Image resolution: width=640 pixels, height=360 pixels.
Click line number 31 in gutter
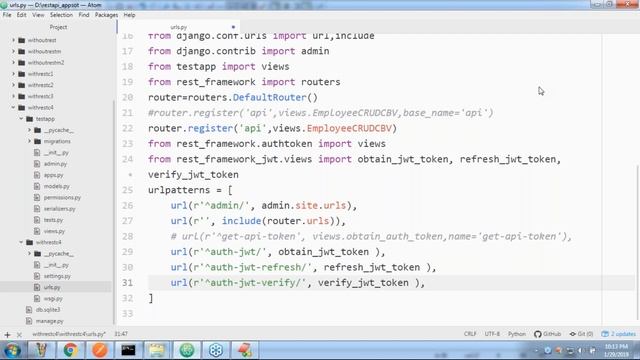(128, 282)
